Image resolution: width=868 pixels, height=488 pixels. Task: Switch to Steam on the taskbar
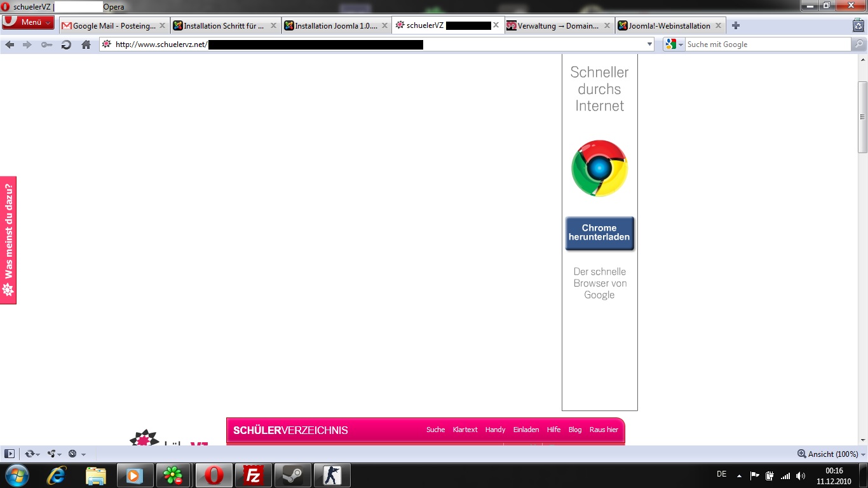coord(292,475)
